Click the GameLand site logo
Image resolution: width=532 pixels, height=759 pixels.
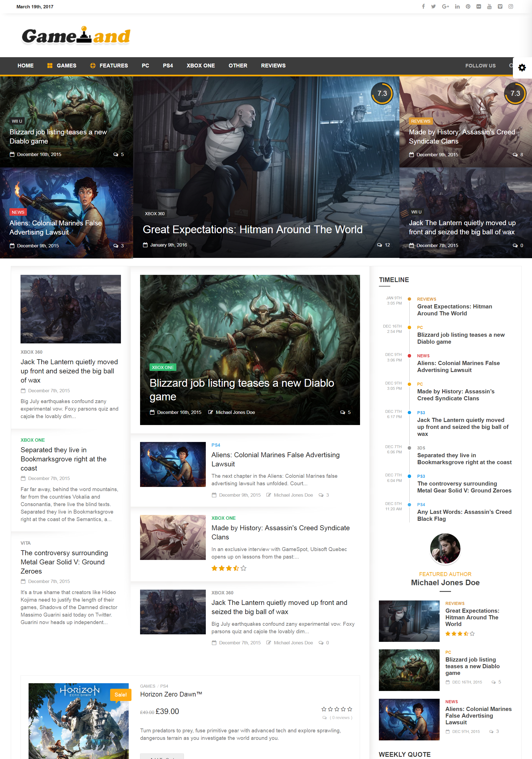(x=76, y=35)
